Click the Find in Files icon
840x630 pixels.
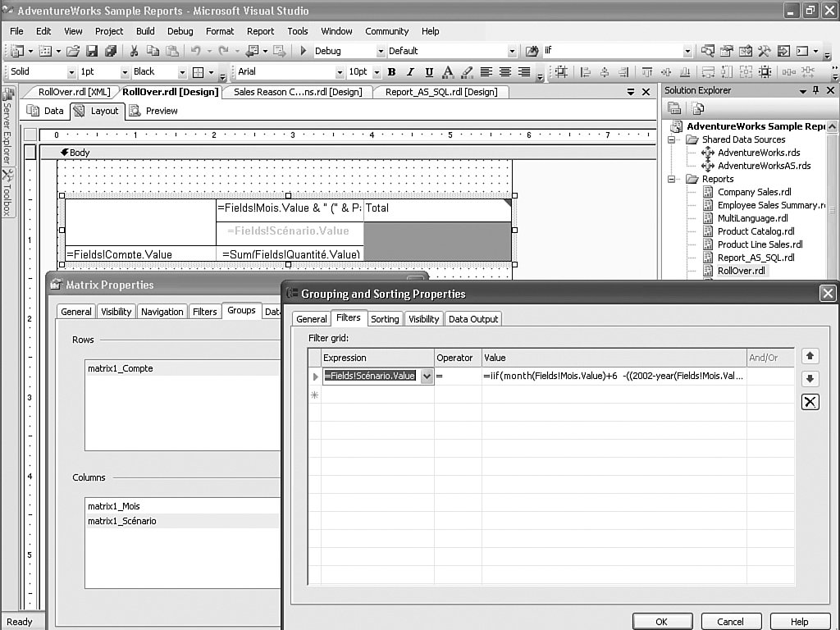tap(532, 51)
